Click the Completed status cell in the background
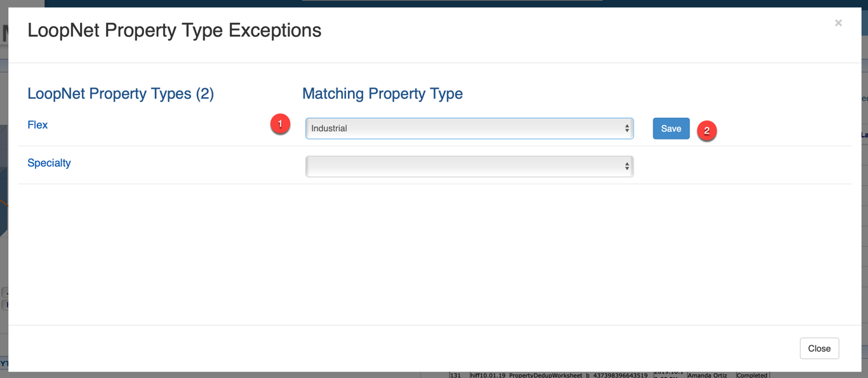This screenshot has width=868, height=378. pos(752,375)
